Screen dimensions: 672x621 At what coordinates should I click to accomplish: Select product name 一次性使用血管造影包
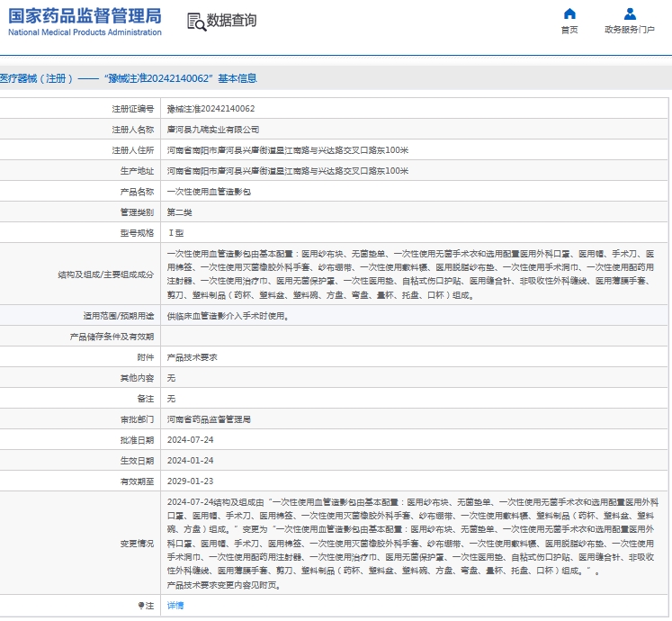point(209,192)
